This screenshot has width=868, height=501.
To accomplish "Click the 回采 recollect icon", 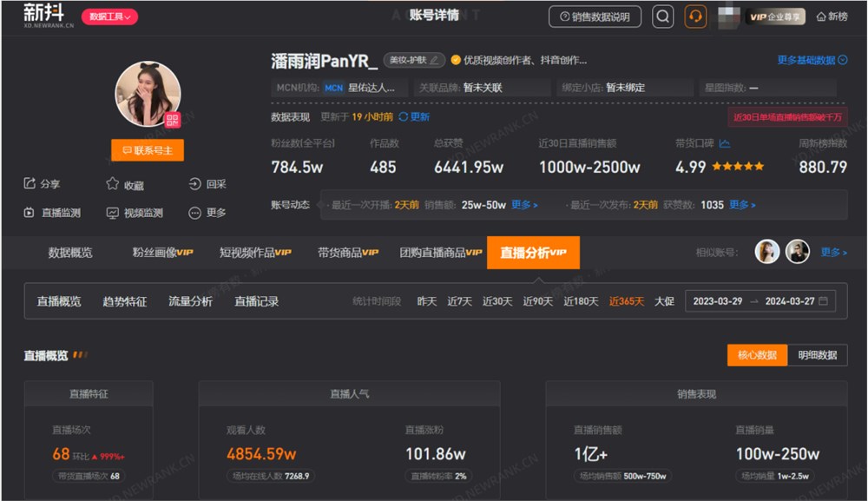I will point(193,183).
